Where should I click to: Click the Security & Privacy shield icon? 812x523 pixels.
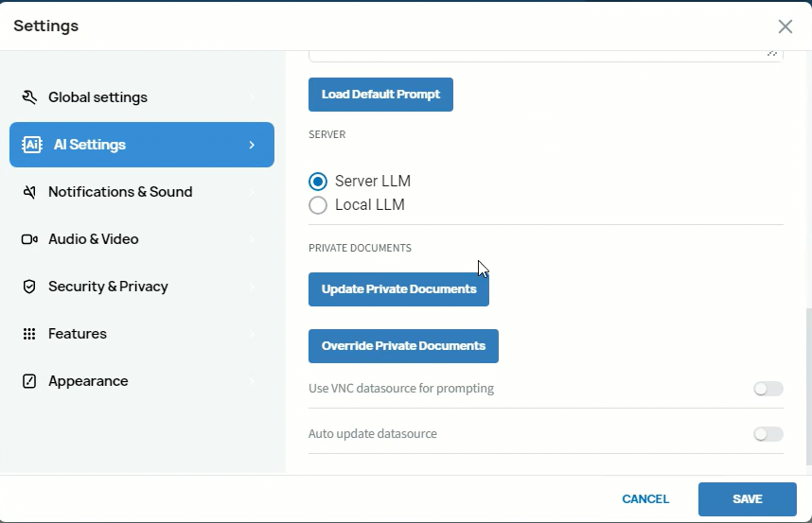(29, 287)
